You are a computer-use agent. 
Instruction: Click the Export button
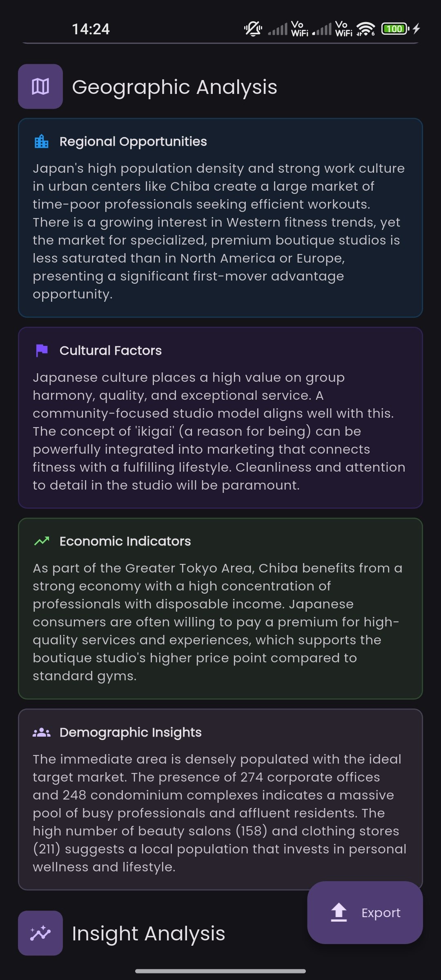pyautogui.click(x=365, y=912)
